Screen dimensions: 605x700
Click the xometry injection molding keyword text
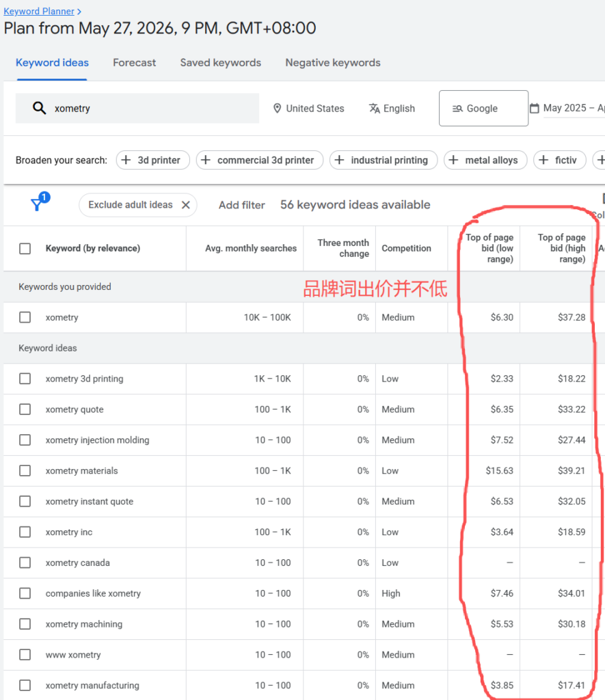(97, 440)
